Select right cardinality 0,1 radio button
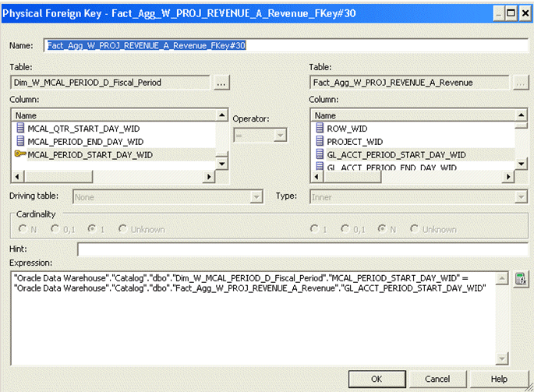The height and width of the screenshot is (392, 534). tap(345, 229)
